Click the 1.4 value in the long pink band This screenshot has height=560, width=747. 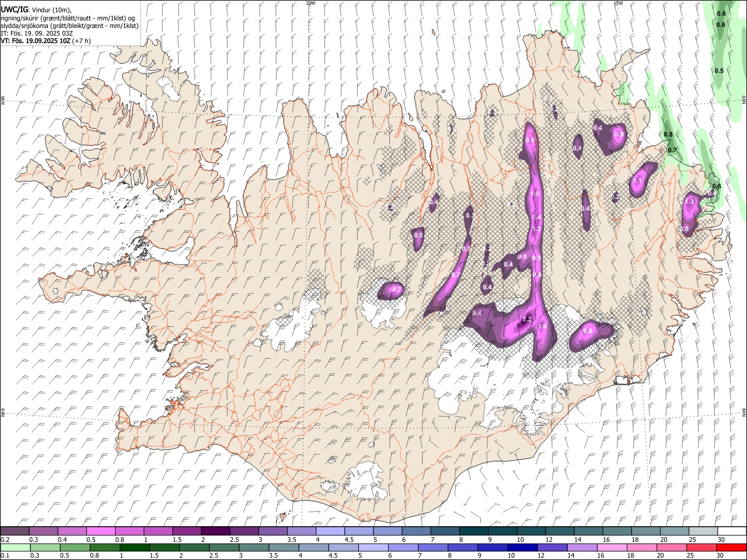[537, 217]
